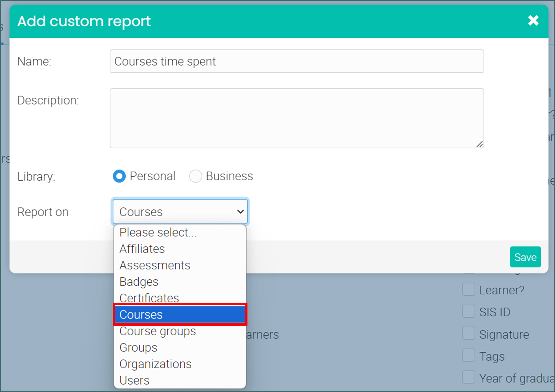Open the Report on dropdown
The height and width of the screenshot is (392, 555).
pos(180,212)
